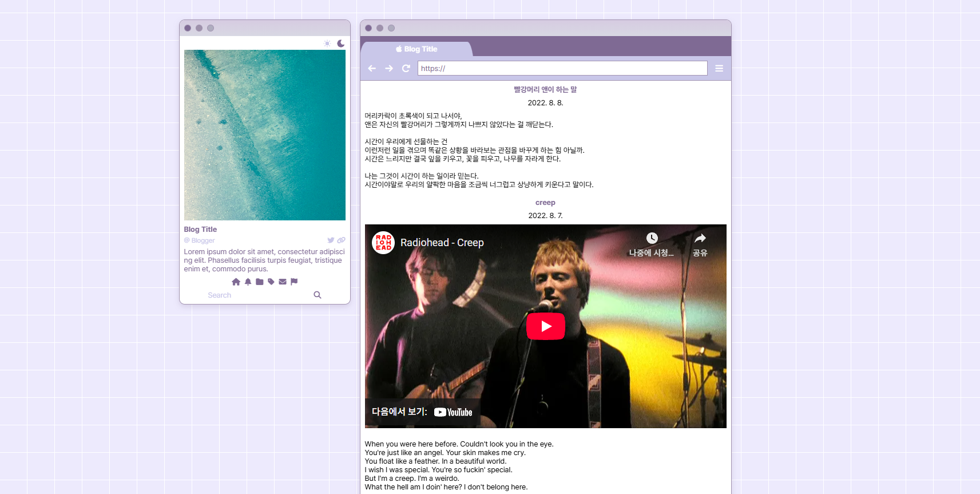Click the https:// address bar
The width and height of the screenshot is (980, 494).
(x=562, y=68)
